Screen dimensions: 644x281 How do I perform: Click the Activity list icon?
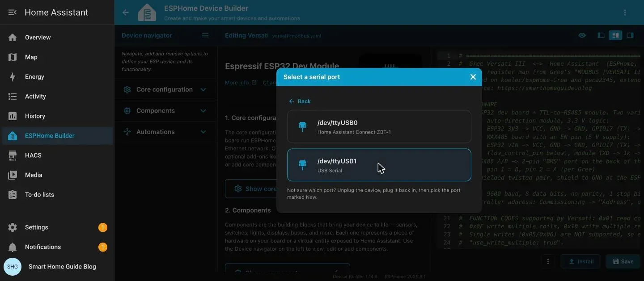pos(13,96)
